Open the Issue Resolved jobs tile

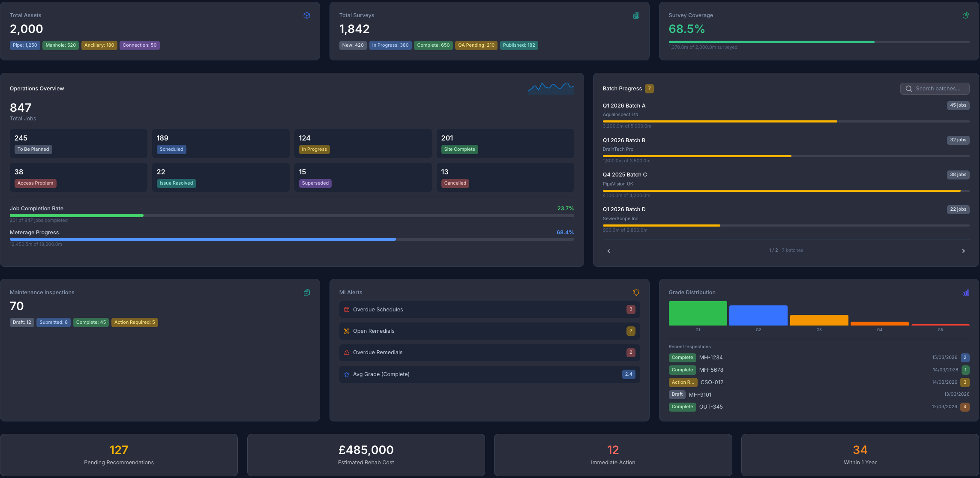221,177
